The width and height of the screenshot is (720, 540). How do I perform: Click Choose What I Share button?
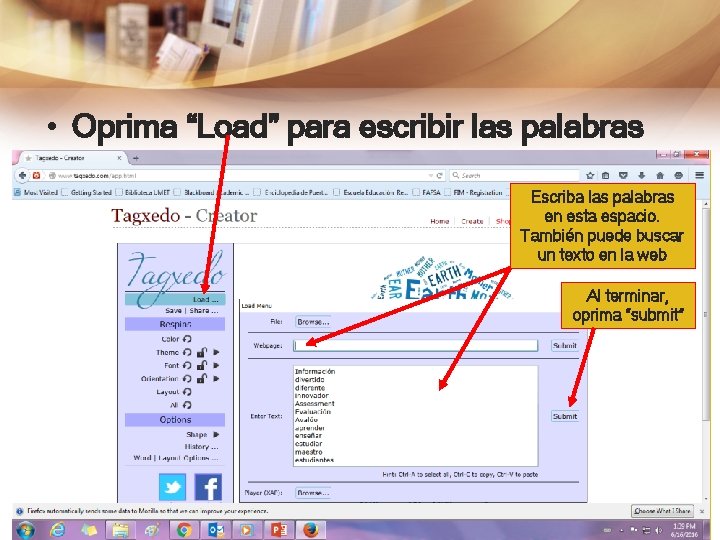[662, 511]
